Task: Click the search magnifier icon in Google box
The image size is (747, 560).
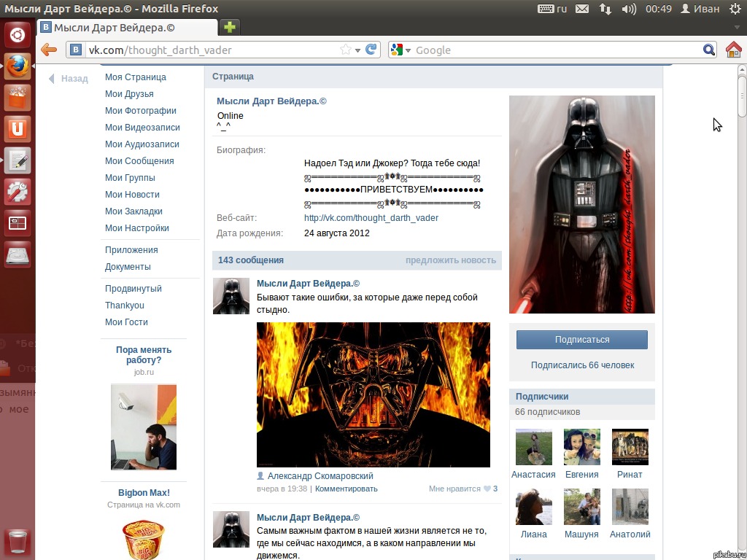Action: (x=708, y=50)
